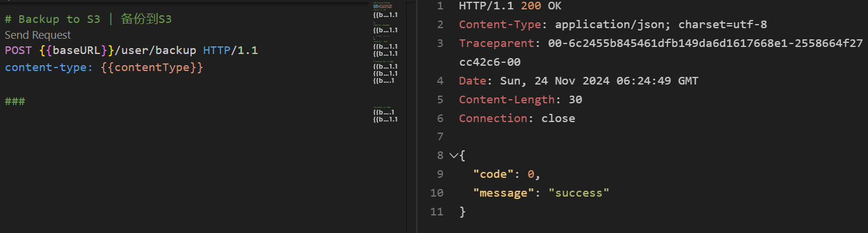Click the wrapped text 'cc42c6-00'
Viewport: 868px width, 233px height.
pyautogui.click(x=490, y=62)
